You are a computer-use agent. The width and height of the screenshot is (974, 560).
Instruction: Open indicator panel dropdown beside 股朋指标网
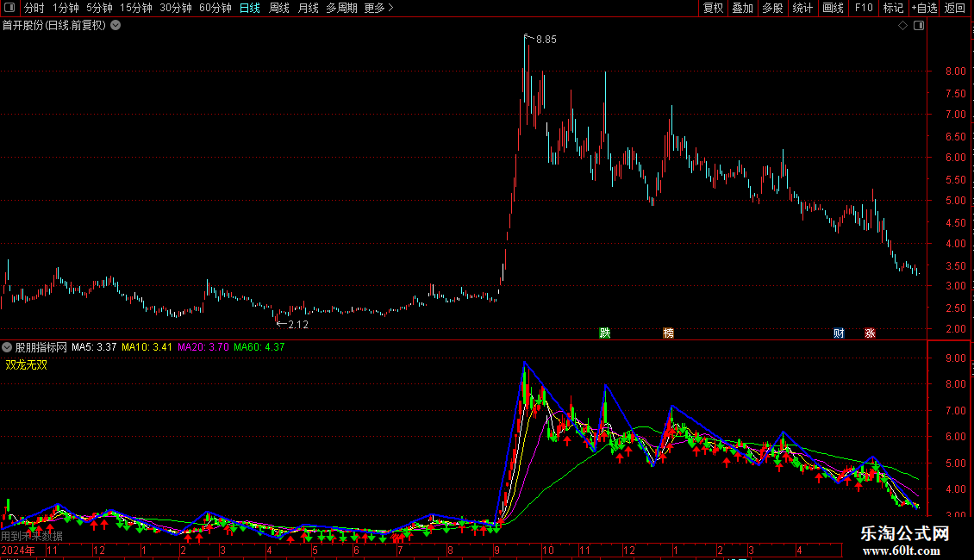pos(7,347)
